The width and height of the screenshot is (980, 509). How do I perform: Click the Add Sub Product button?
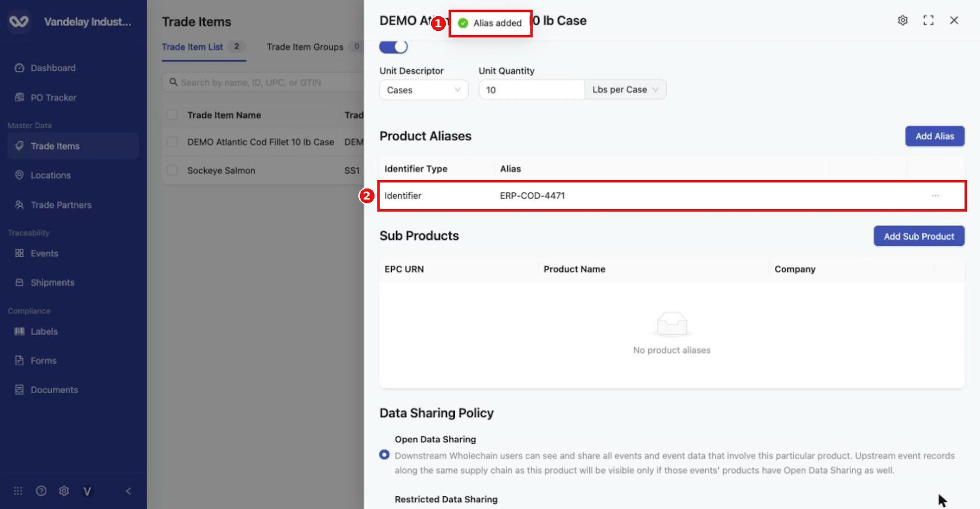pyautogui.click(x=919, y=236)
